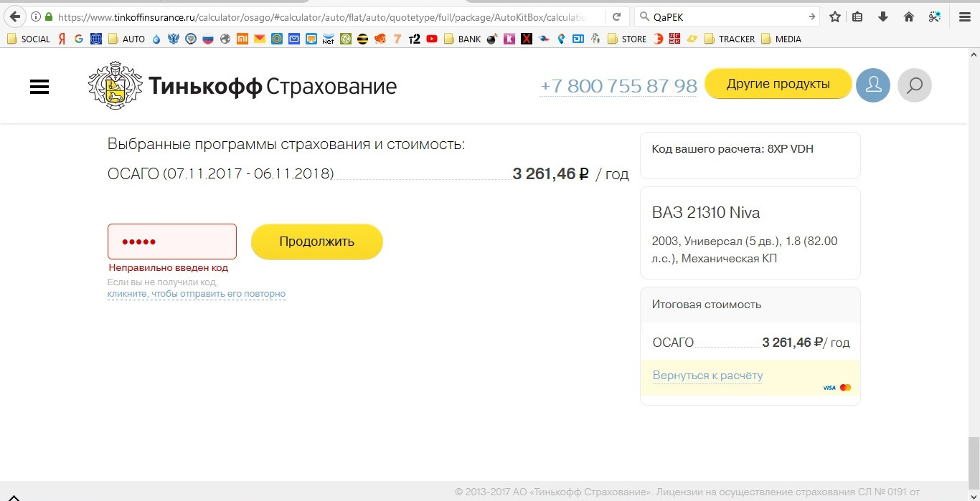Click Тинькофф Страхование title text
This screenshot has width=980, height=501.
(273, 87)
